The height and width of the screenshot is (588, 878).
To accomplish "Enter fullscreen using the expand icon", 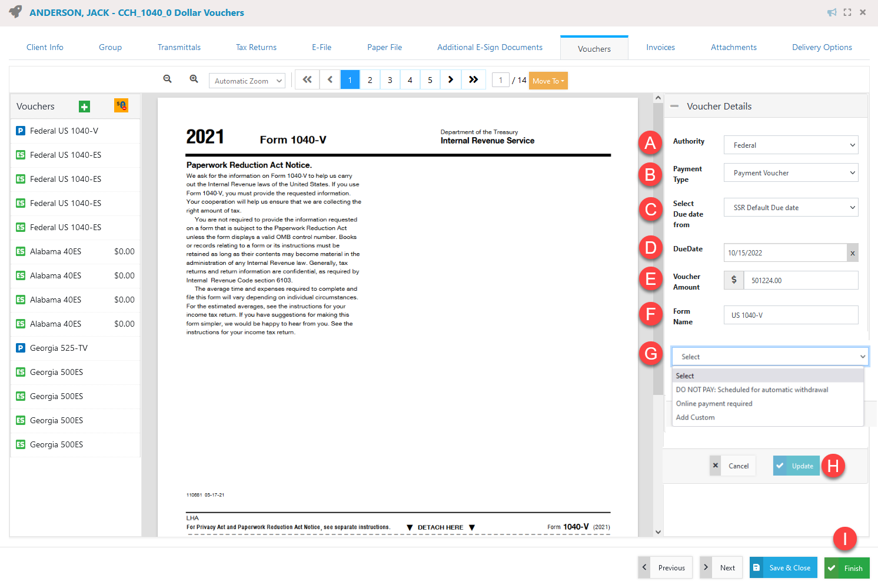I will pyautogui.click(x=847, y=12).
